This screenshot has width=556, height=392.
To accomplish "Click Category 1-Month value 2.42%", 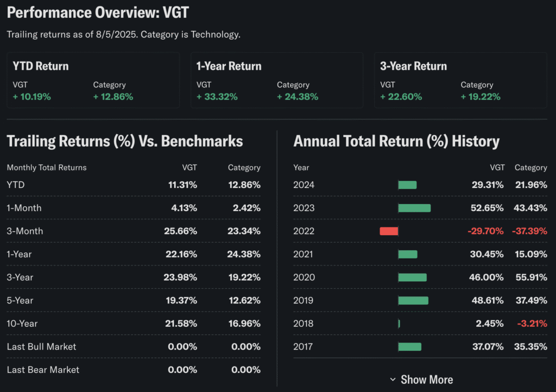I will pos(247,208).
